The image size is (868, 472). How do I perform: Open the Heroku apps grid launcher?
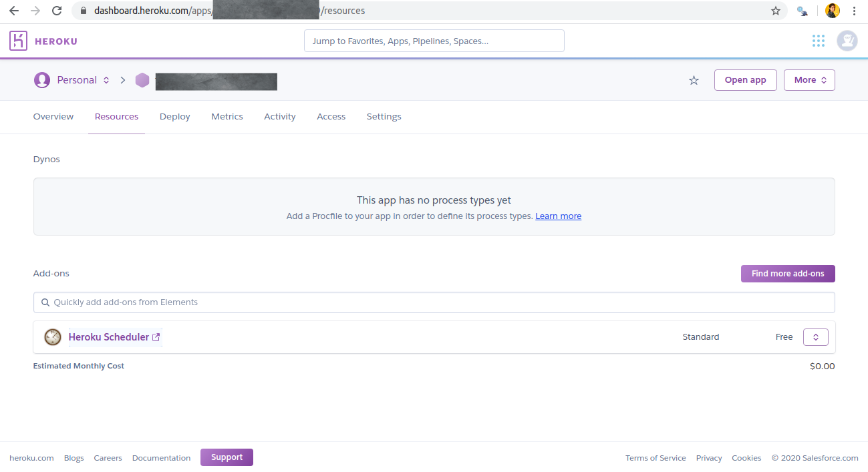point(819,41)
